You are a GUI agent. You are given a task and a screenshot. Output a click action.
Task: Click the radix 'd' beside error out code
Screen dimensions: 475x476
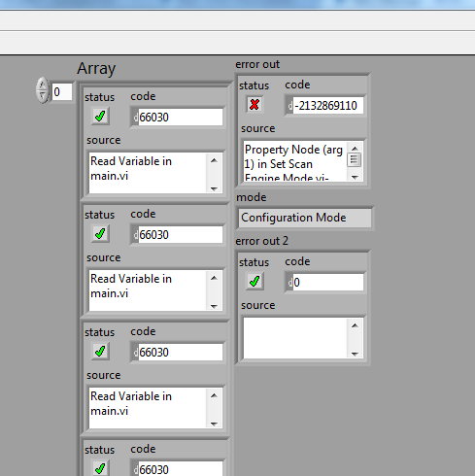point(290,106)
